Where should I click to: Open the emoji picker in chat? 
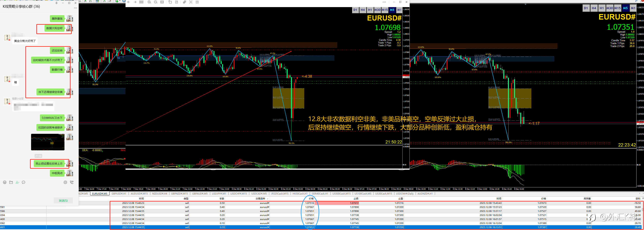pyautogui.click(x=5, y=182)
